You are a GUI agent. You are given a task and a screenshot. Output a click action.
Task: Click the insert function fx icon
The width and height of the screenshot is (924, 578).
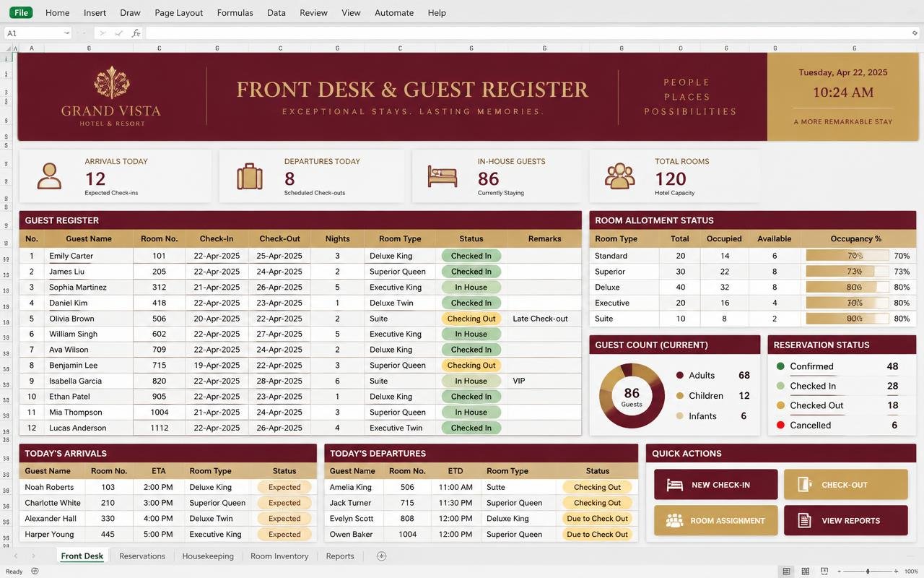[136, 33]
